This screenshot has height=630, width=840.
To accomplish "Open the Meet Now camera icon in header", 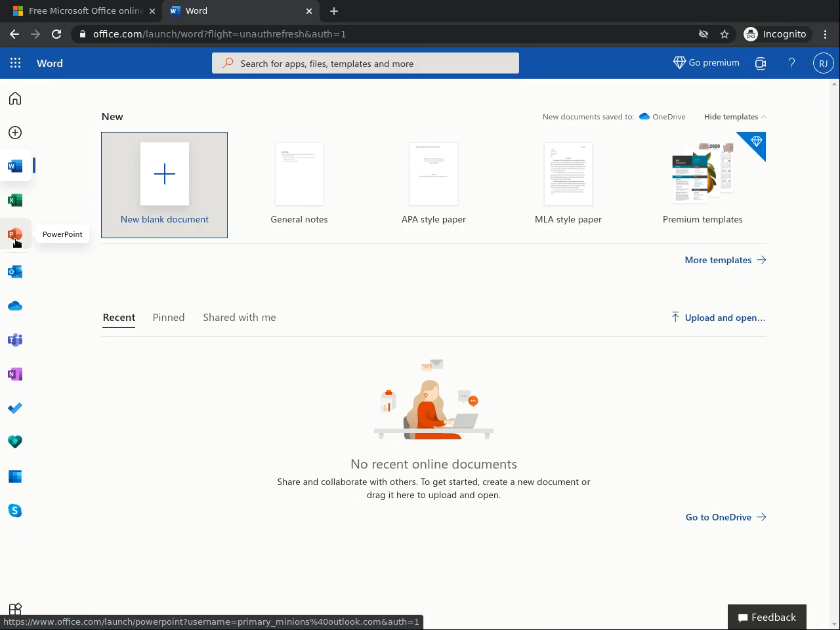I will [761, 63].
